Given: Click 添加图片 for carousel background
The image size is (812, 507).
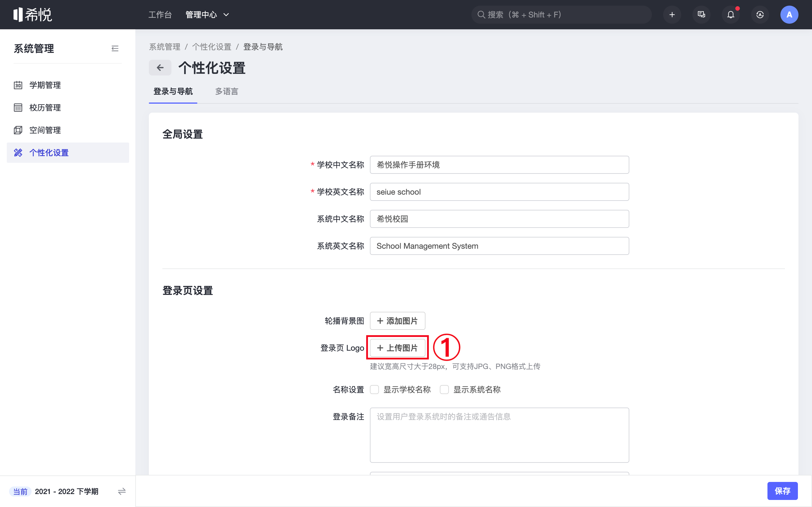Looking at the screenshot, I should [397, 321].
